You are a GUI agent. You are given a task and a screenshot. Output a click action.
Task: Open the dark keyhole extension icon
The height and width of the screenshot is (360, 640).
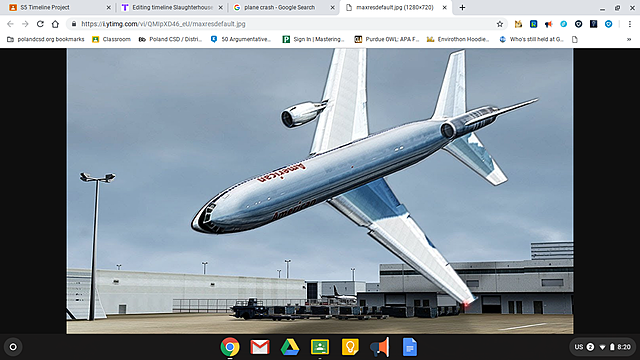click(x=593, y=24)
